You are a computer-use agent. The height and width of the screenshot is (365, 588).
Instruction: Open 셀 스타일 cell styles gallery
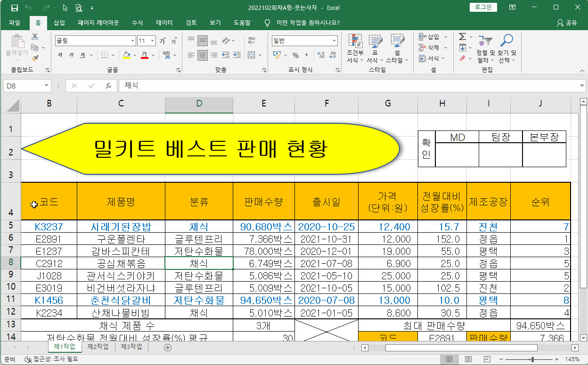(x=397, y=49)
